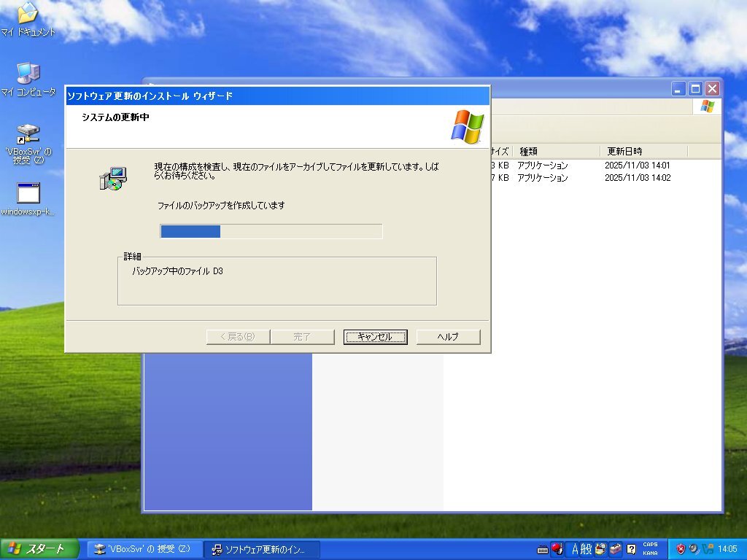This screenshot has width=747, height=560.
Task: Click the blue task pane in Explorer
Action: (x=228, y=432)
